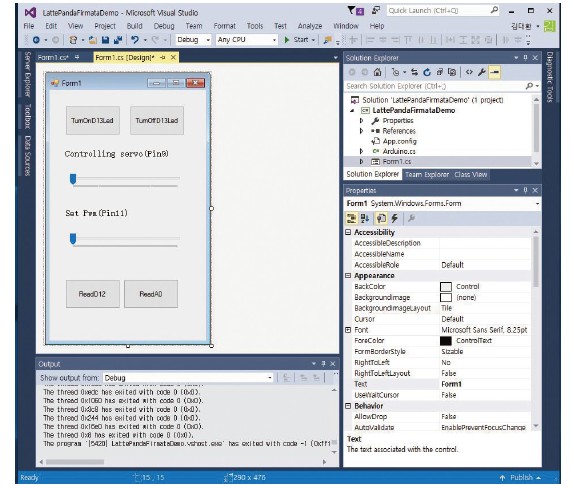Click the Set Pwm Pin11 slider thumb

pos(73,239)
